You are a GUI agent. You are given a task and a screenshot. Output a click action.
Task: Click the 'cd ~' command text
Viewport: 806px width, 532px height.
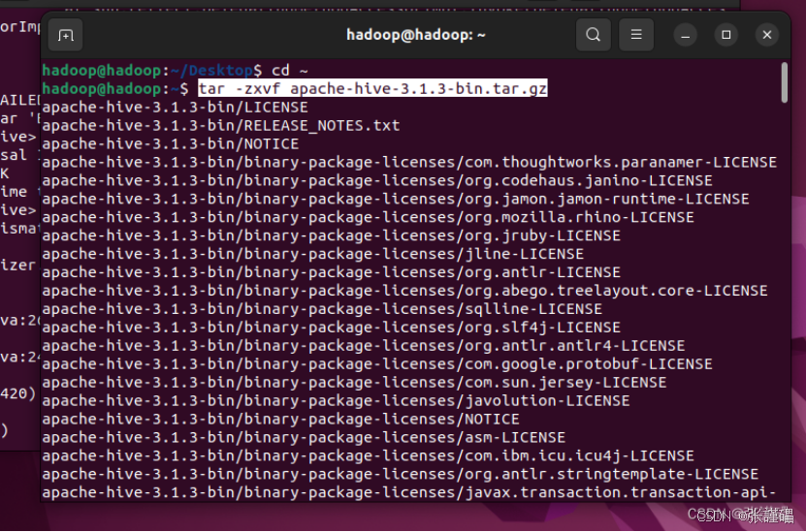[289, 71]
